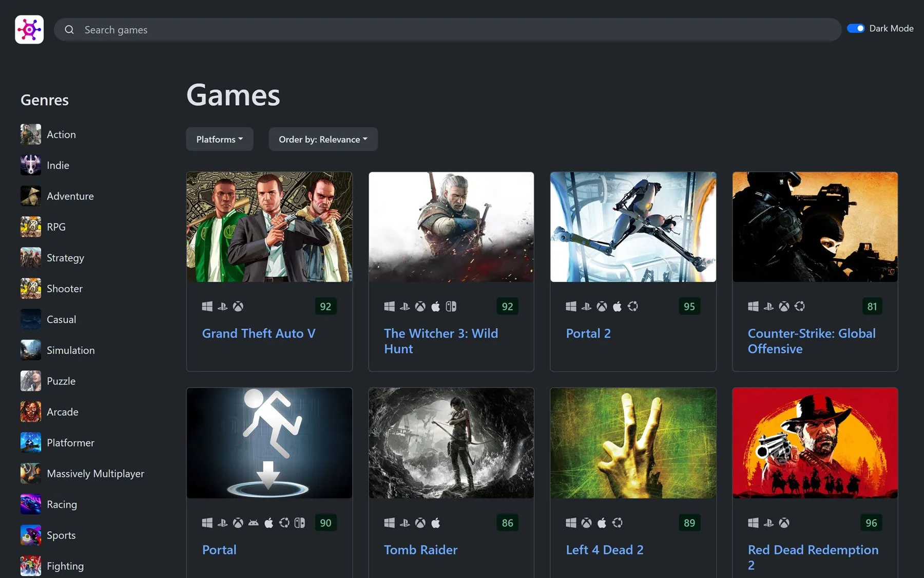The height and width of the screenshot is (578, 924).
Task: Click the 81 score badge on Counter-Strike
Action: 872,307
